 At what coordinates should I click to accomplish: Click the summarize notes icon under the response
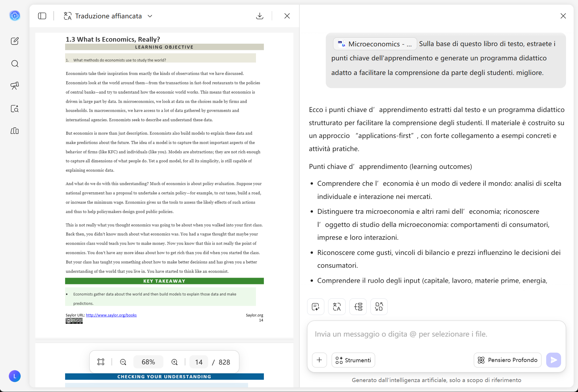pyautogui.click(x=316, y=307)
